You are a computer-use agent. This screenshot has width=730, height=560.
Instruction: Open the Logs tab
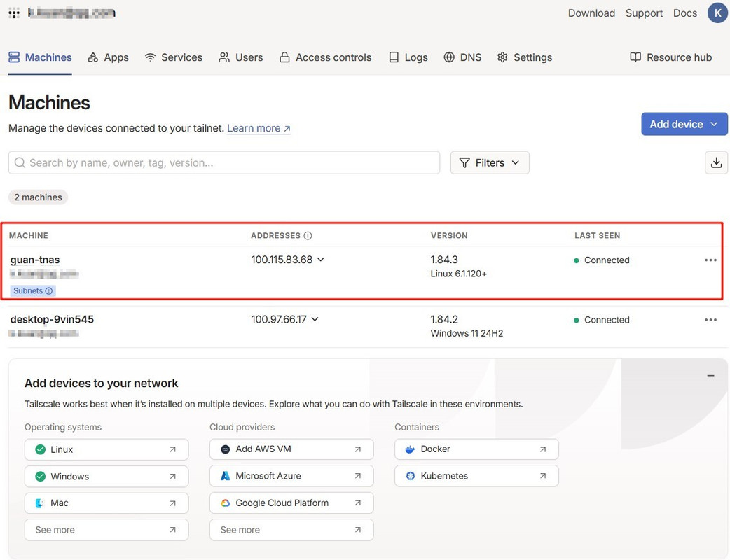tap(408, 57)
